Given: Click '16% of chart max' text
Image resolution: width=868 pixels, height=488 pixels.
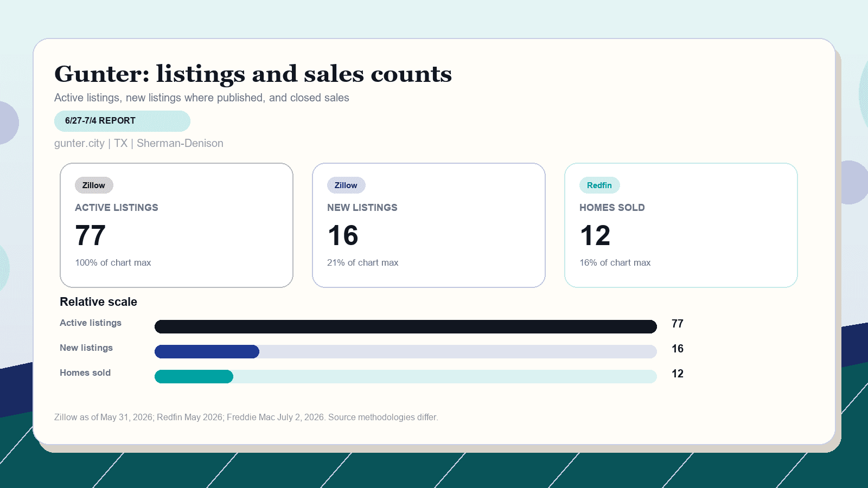Looking at the screenshot, I should coord(615,262).
